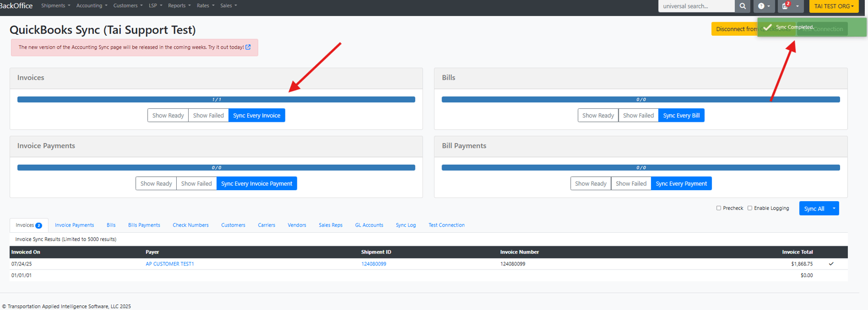Click Show Ready in Bill Payments panel
The width and height of the screenshot is (868, 310).
pyautogui.click(x=591, y=184)
